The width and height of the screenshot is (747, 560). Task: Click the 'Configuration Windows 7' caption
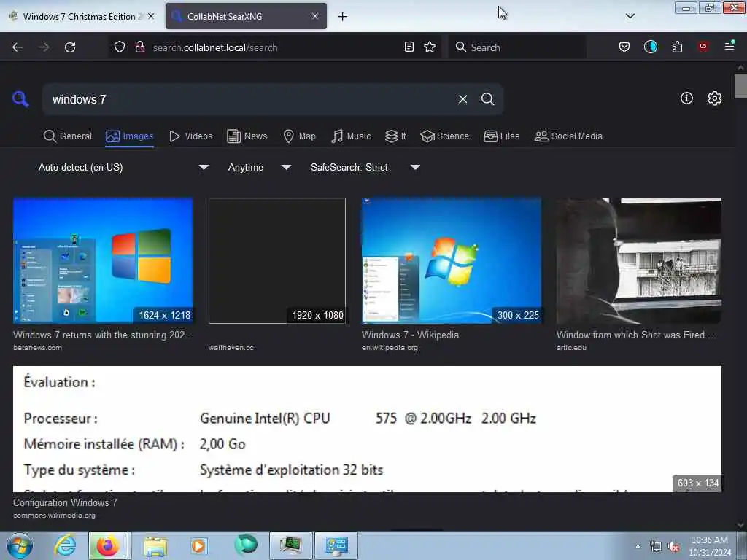[x=65, y=502]
